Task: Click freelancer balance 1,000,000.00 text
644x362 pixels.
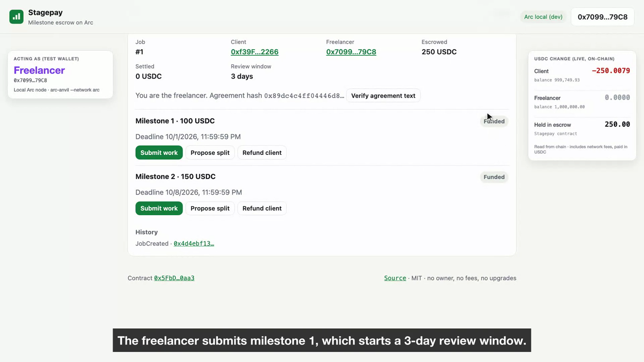Action: coord(559,107)
